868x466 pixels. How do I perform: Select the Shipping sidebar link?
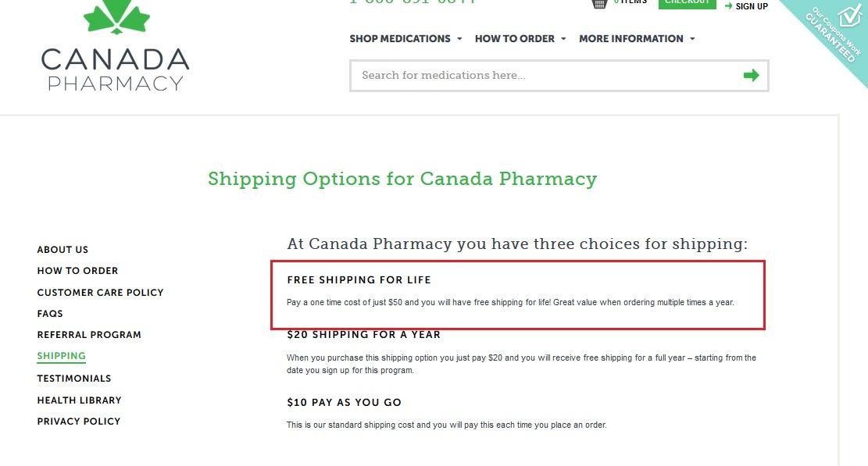62,356
